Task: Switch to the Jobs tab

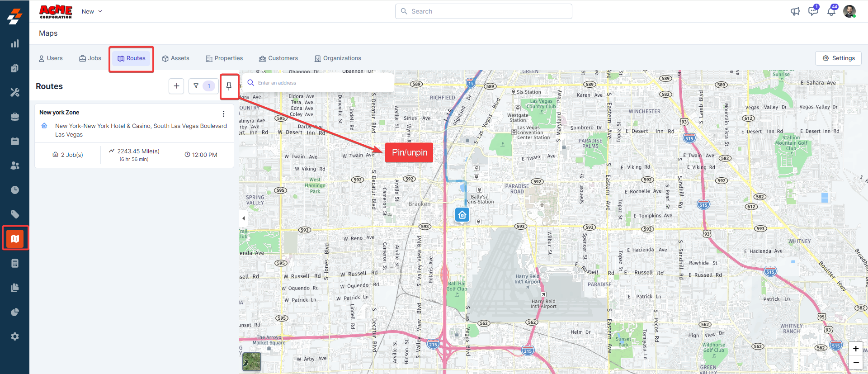Action: 90,58
